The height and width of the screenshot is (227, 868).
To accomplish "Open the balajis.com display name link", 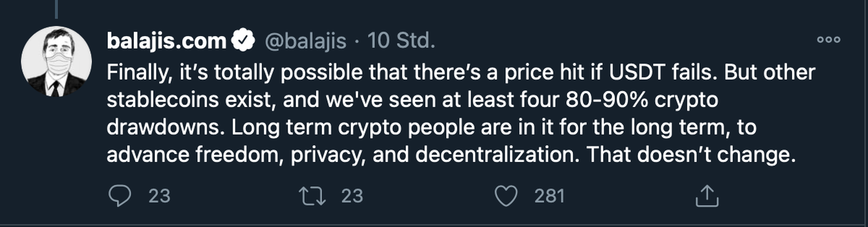I will (166, 41).
